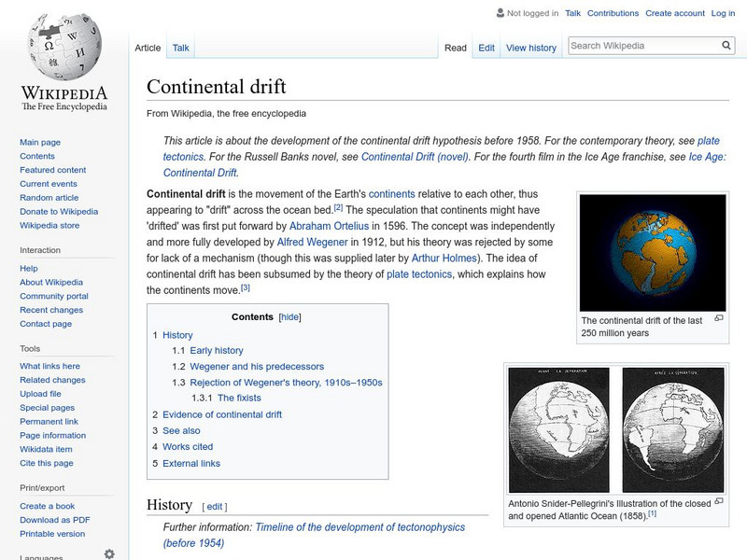This screenshot has width=747, height=560.
Task: Hide the Contents table
Action: click(289, 317)
